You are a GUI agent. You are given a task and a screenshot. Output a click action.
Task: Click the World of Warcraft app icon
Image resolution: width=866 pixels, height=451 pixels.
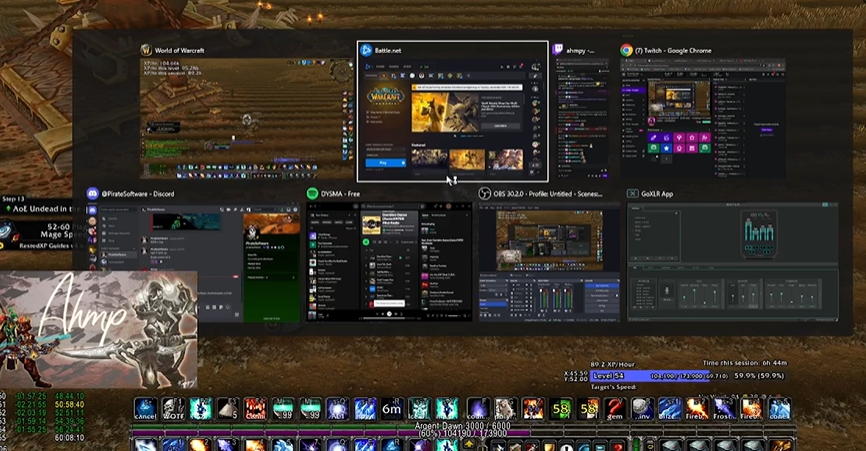[x=146, y=50]
